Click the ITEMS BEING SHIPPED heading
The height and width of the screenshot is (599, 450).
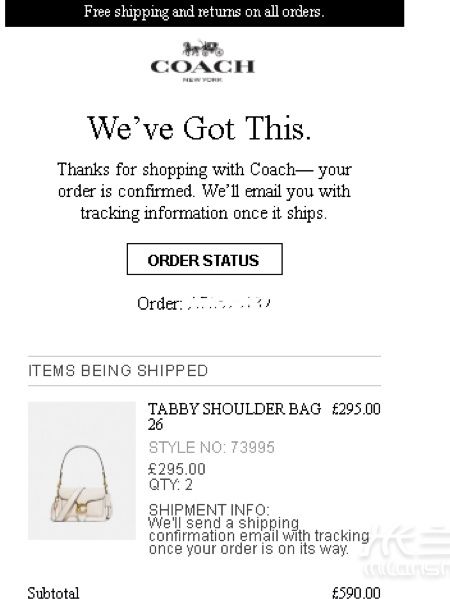pos(118,371)
